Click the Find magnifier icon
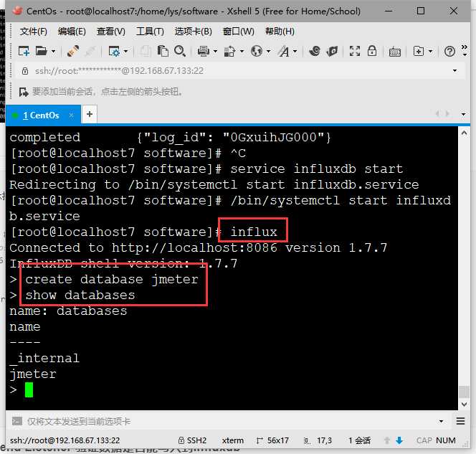This screenshot has height=454, width=476. [x=180, y=51]
